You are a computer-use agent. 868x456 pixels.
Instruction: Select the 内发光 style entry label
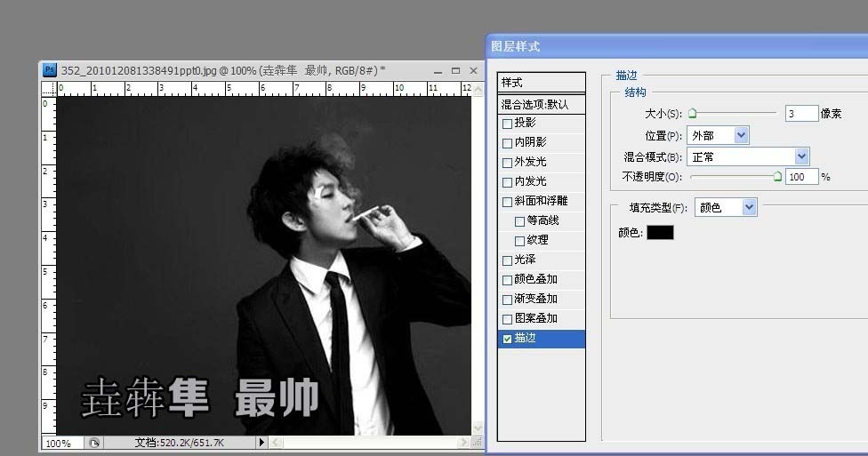click(x=530, y=181)
